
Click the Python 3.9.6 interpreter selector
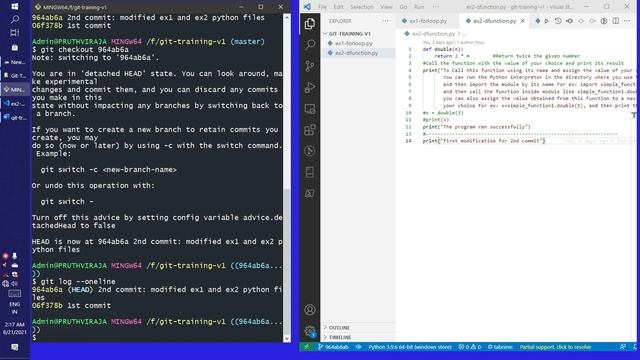[410, 347]
